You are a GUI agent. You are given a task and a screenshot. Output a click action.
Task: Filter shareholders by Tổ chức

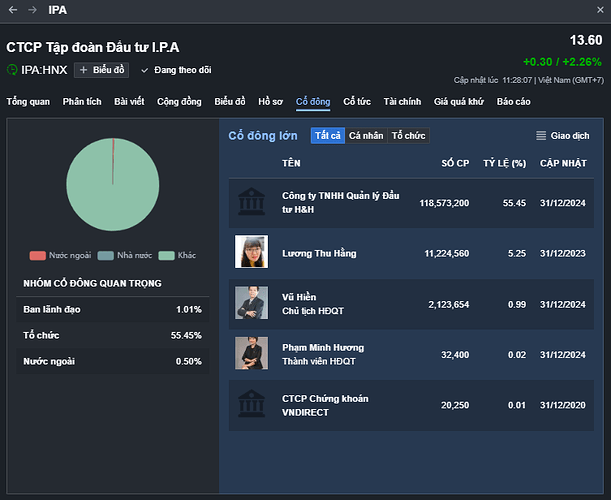(408, 136)
